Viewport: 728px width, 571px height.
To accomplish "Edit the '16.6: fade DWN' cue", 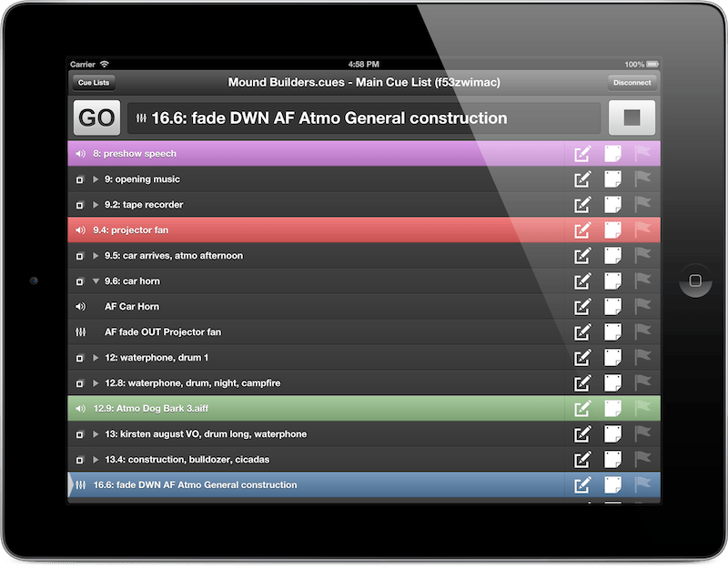I will [x=582, y=485].
